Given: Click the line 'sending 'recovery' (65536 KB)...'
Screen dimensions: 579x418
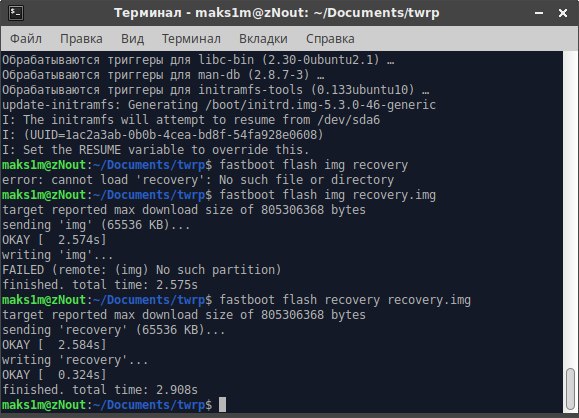Looking at the screenshot, I should [x=114, y=330].
